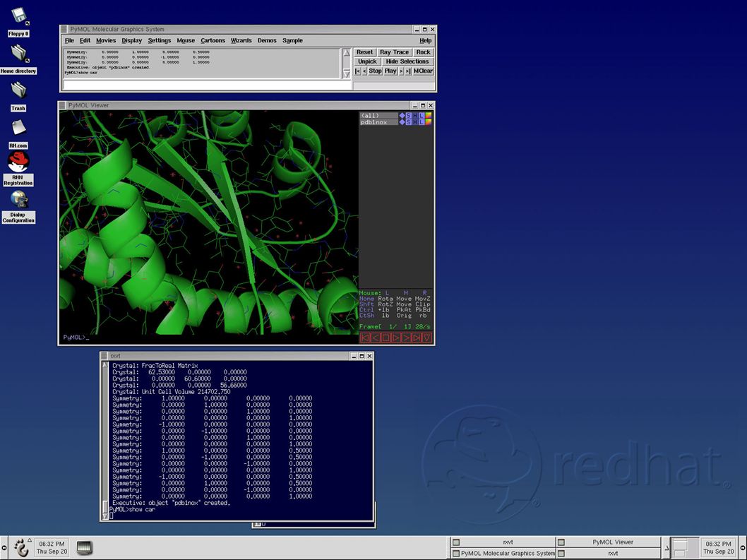This screenshot has height=560, width=747.
Task: Open the S show menu for pdb1nox
Action: click(408, 122)
